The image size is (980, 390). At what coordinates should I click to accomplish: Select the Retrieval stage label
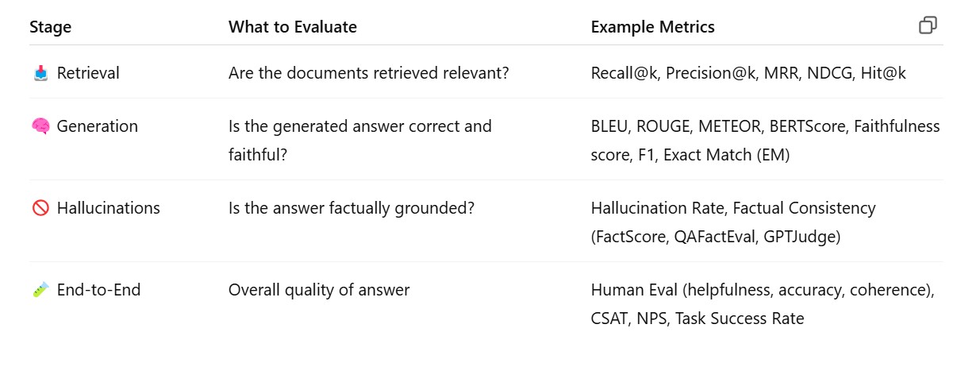[x=88, y=73]
